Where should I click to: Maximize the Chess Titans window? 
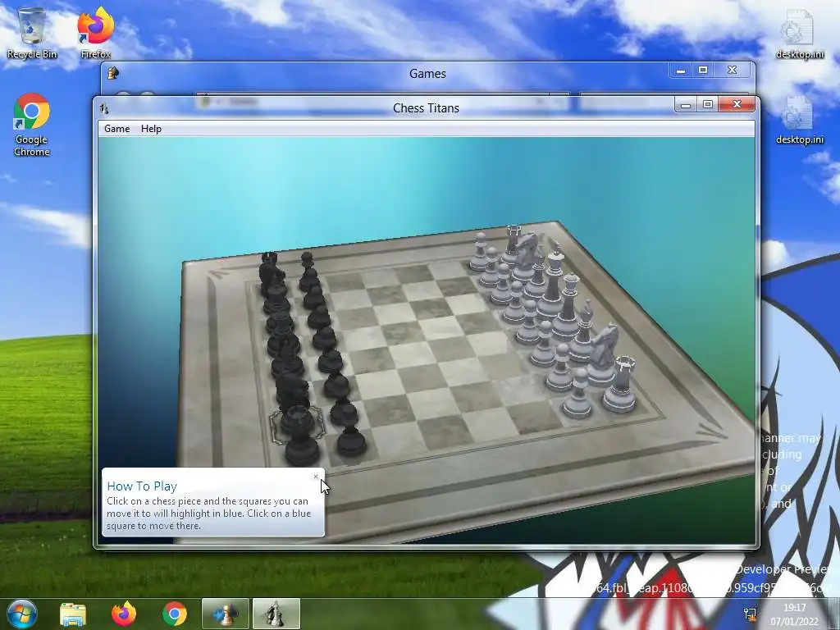coord(708,104)
